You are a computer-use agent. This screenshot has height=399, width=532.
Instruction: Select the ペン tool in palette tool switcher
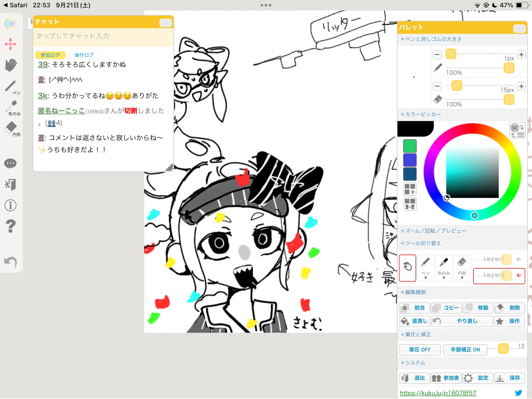(x=425, y=268)
